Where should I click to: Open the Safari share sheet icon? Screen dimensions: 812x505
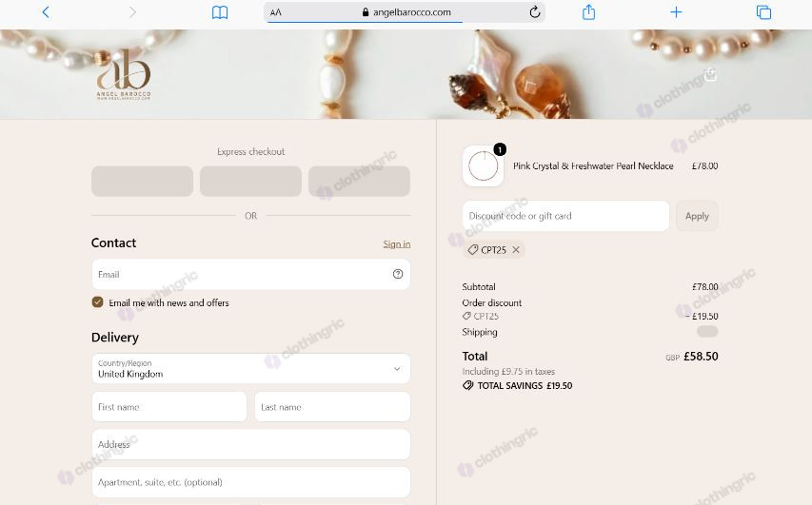(x=589, y=12)
